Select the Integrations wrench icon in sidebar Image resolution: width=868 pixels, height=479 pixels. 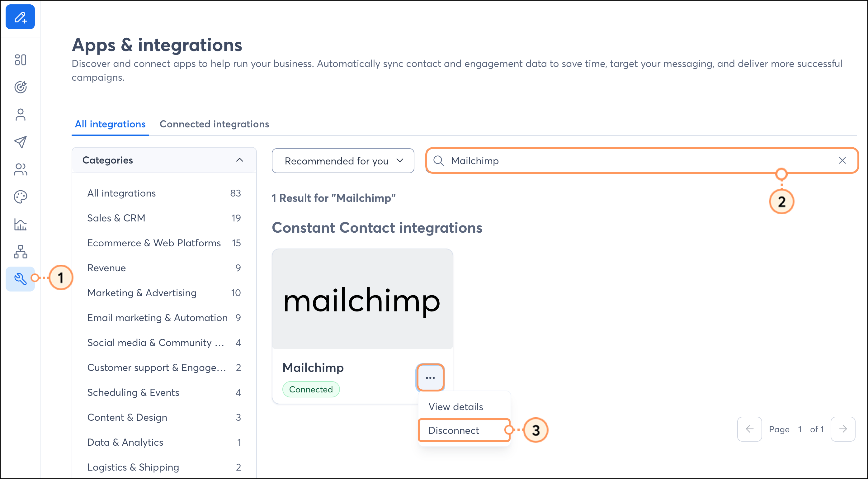[x=20, y=279]
